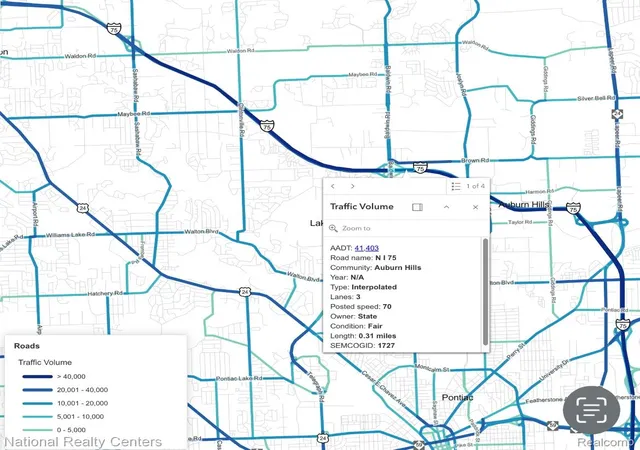Click the US-24 shield near Airport Rd
Image resolution: width=640 pixels, height=450 pixels.
(83, 208)
